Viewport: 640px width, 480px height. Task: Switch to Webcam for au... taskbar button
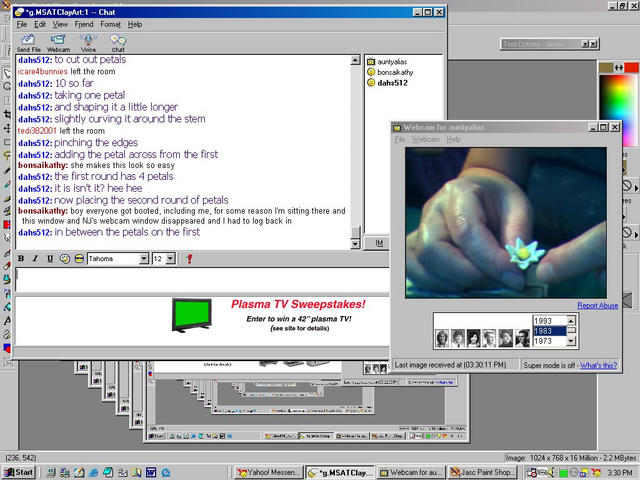(x=411, y=473)
